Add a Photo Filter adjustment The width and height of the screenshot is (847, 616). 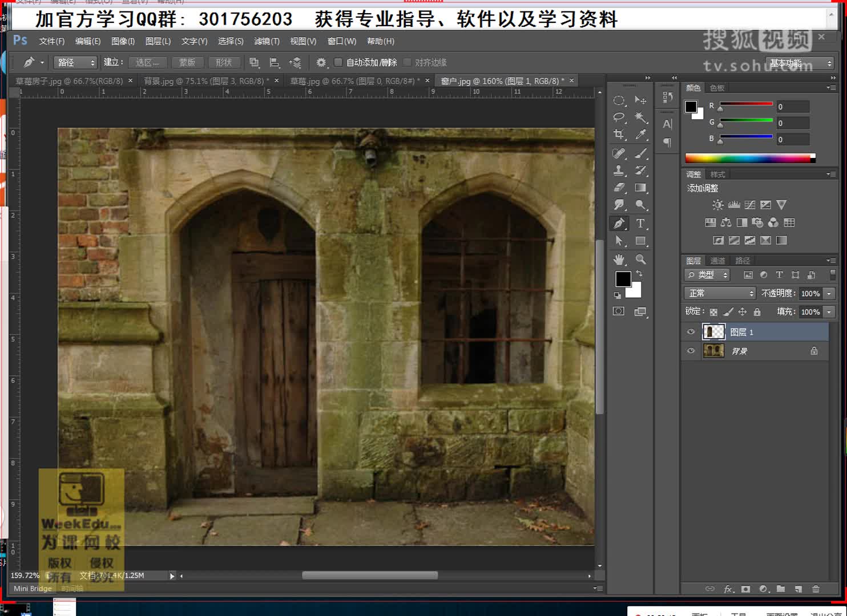click(757, 222)
